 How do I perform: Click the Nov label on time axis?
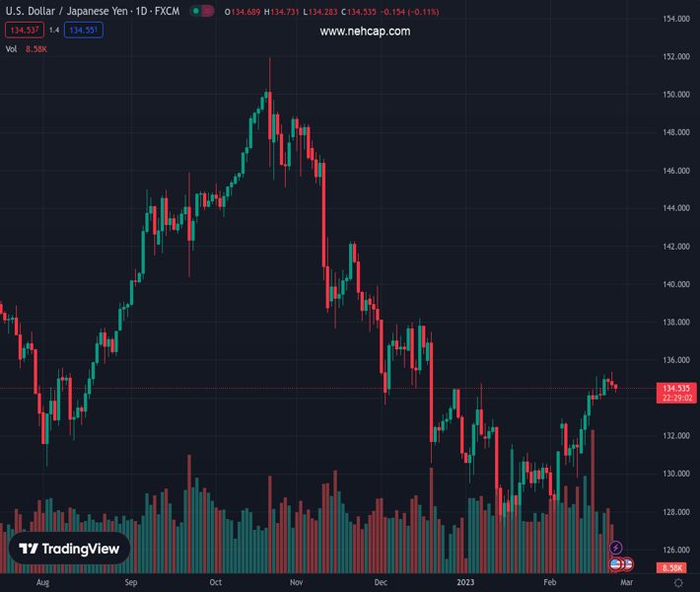pyautogui.click(x=296, y=583)
